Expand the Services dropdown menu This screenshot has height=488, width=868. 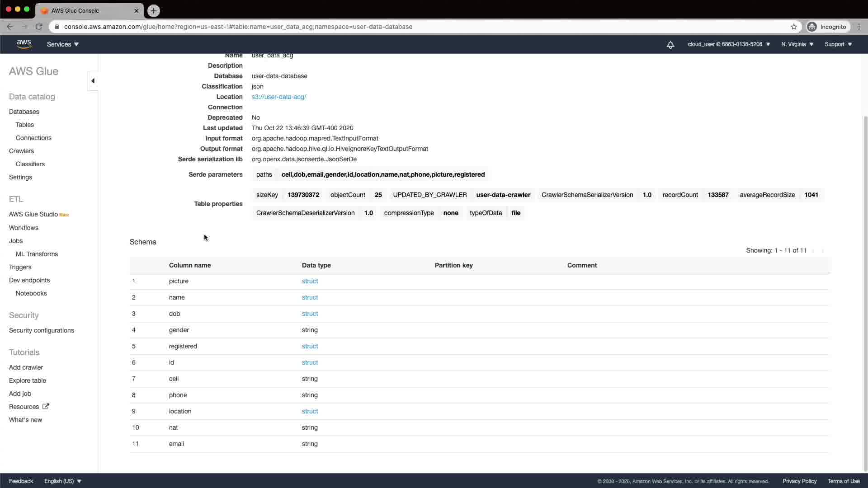pos(63,44)
